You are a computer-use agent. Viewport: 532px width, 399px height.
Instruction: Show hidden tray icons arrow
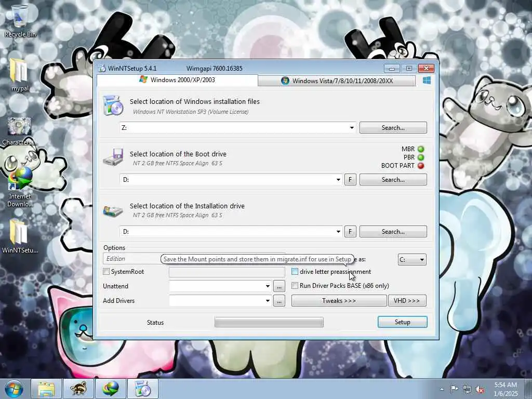pos(442,389)
